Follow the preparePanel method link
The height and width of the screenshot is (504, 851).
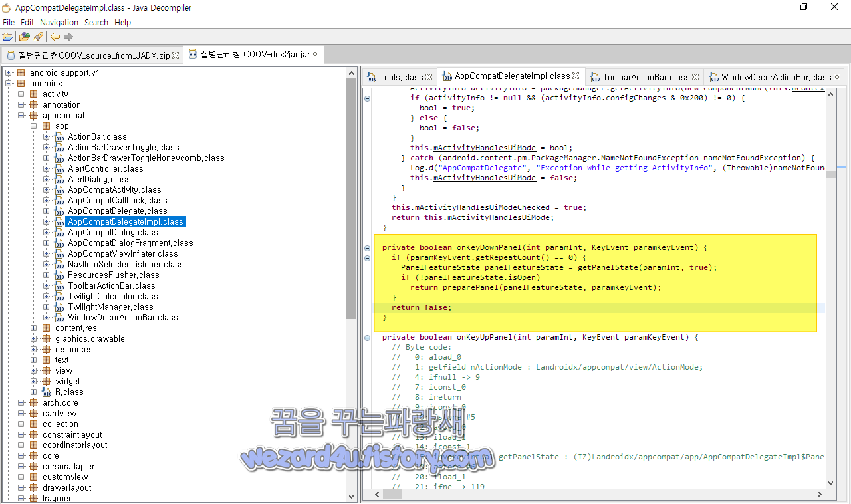[471, 287]
